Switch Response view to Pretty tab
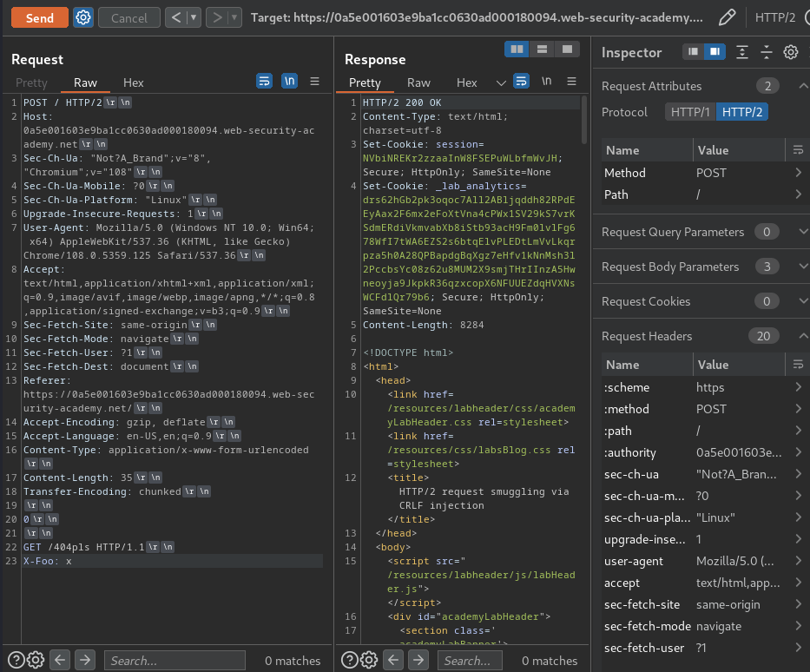 click(365, 82)
